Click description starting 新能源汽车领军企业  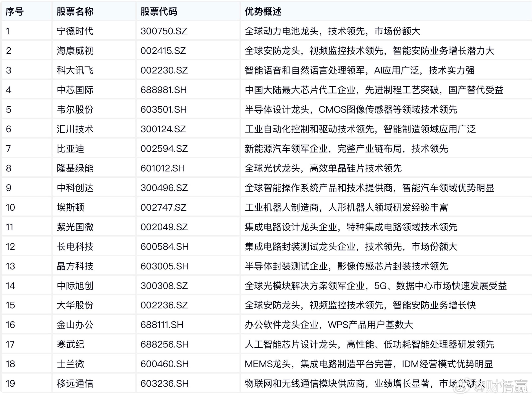pos(346,149)
